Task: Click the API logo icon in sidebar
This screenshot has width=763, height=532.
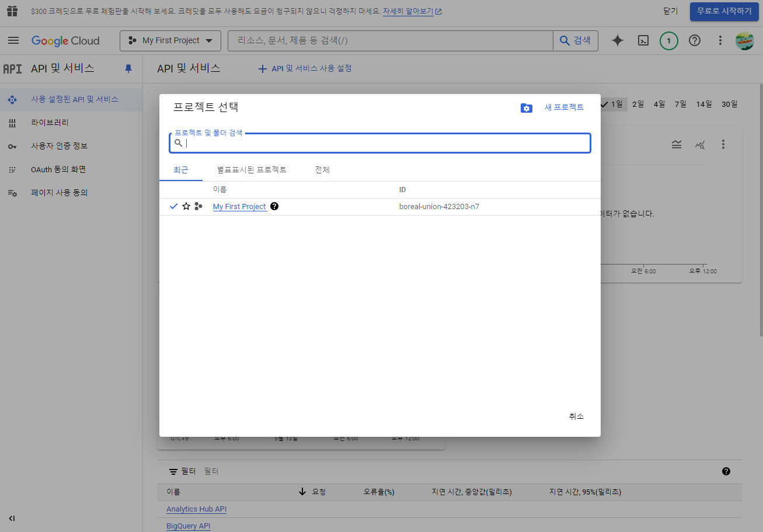Action: click(x=12, y=68)
